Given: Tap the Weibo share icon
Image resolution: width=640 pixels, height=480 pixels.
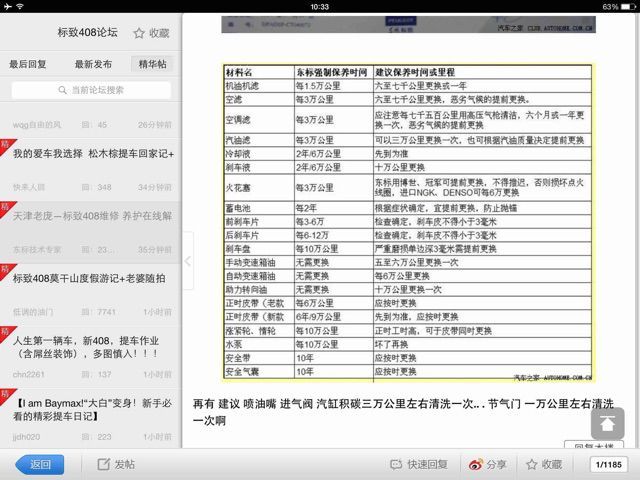Looking at the screenshot, I should 476,464.
